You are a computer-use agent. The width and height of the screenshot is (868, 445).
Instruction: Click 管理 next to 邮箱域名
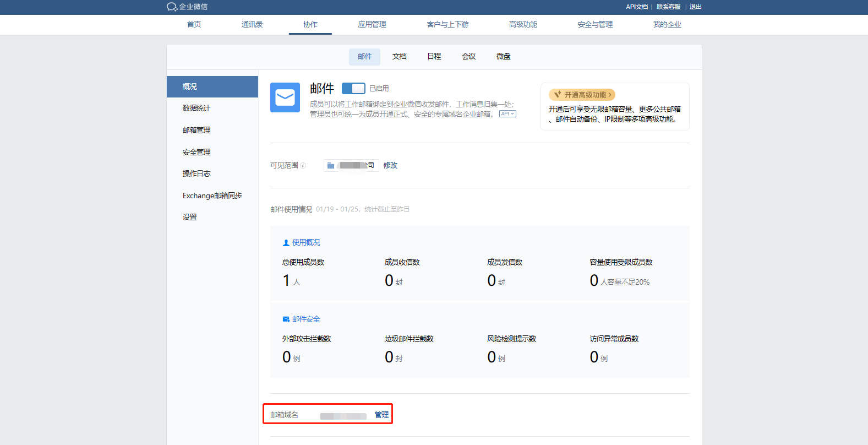[x=381, y=415]
